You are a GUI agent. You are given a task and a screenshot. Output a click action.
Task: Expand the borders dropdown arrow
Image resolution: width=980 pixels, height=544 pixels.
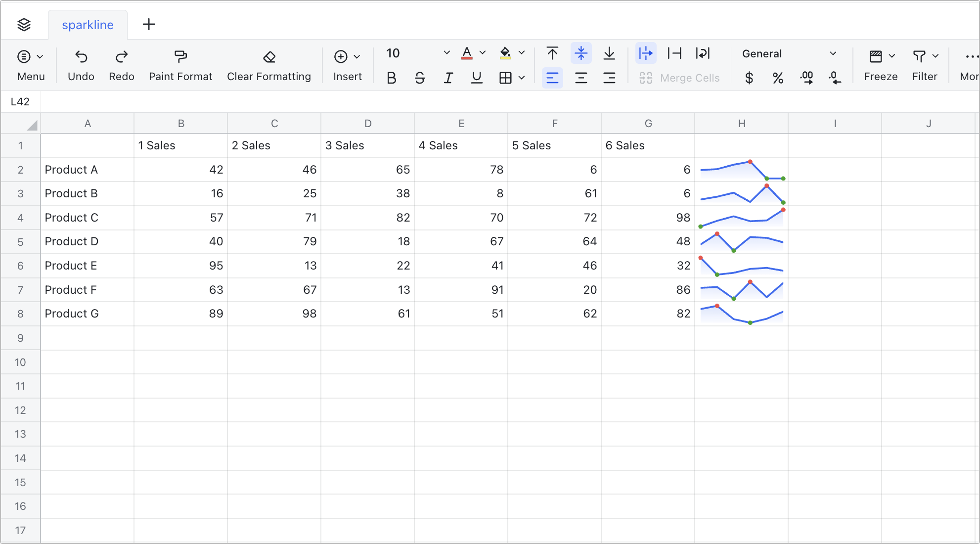click(x=522, y=78)
